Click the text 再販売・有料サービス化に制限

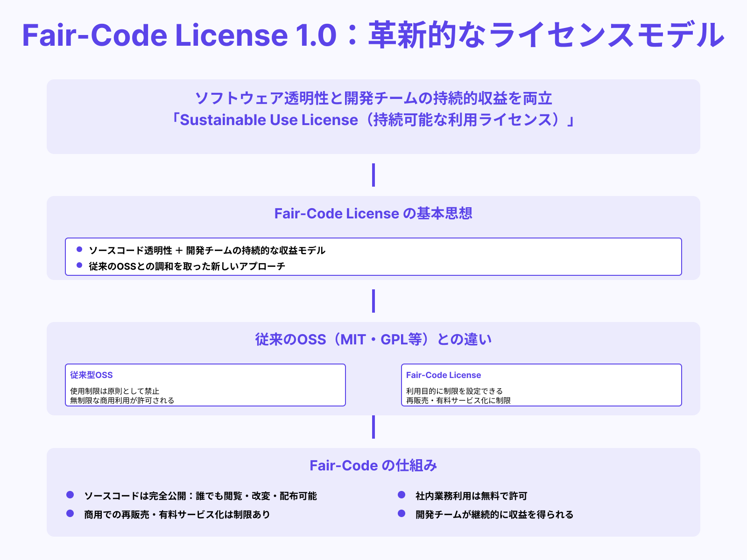click(459, 400)
